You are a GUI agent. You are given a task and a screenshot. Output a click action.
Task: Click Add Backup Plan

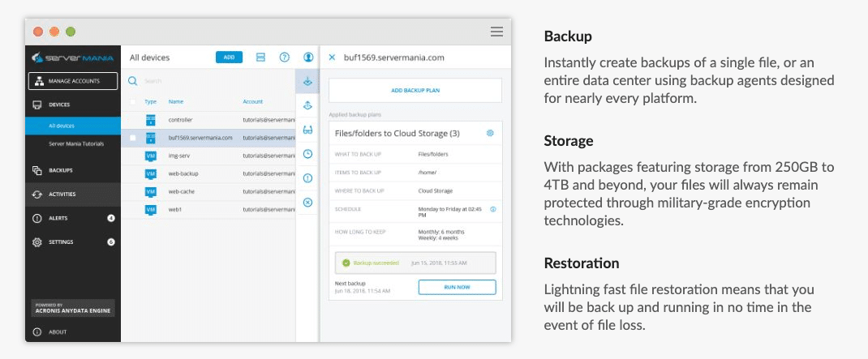[x=415, y=90]
